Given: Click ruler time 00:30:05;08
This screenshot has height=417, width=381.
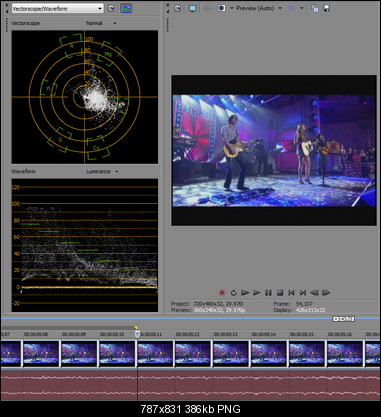Looking at the screenshot, I should (x=36, y=334).
